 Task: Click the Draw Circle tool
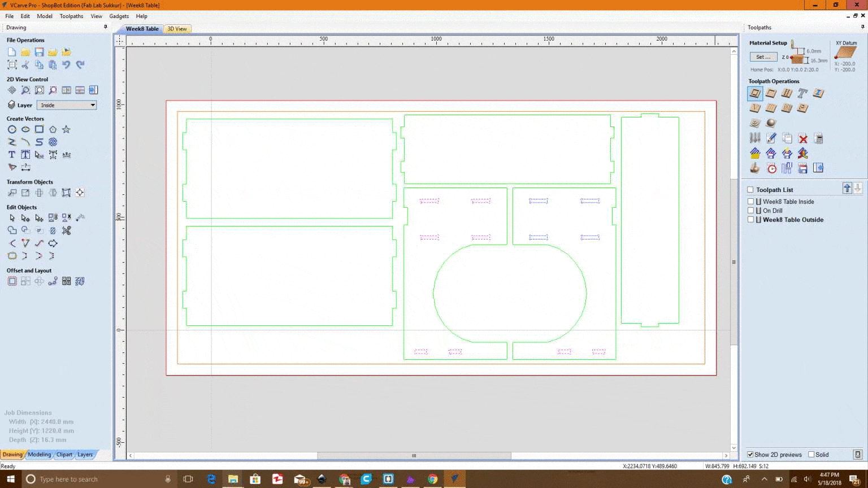pos(12,129)
